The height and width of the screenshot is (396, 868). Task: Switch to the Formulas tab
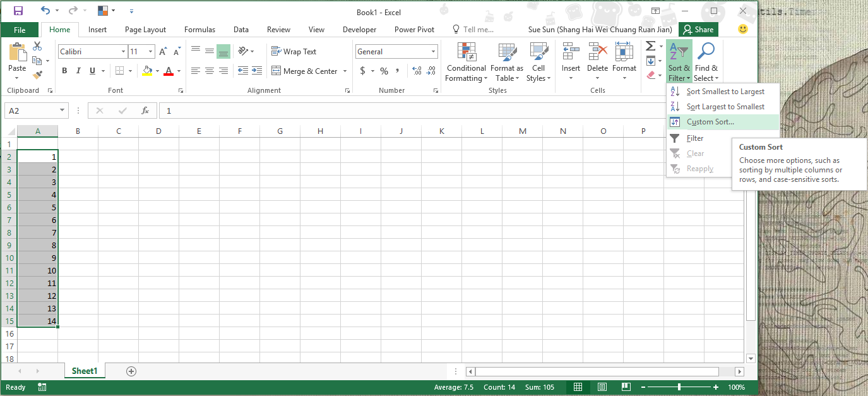click(199, 30)
